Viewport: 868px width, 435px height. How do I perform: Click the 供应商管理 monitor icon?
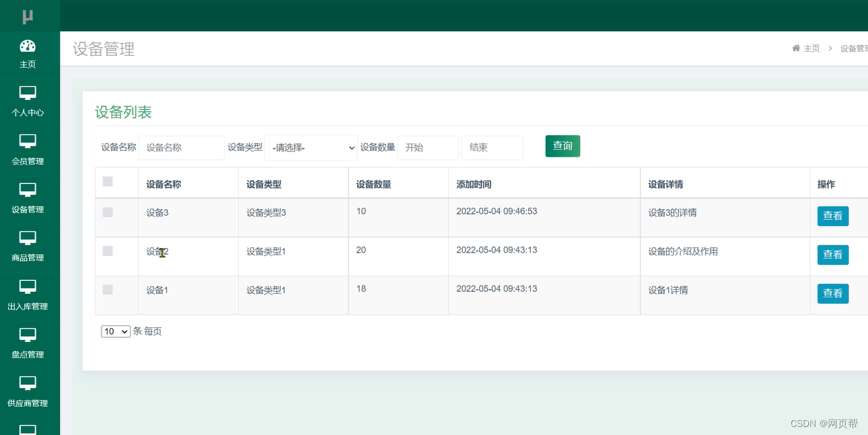(28, 383)
